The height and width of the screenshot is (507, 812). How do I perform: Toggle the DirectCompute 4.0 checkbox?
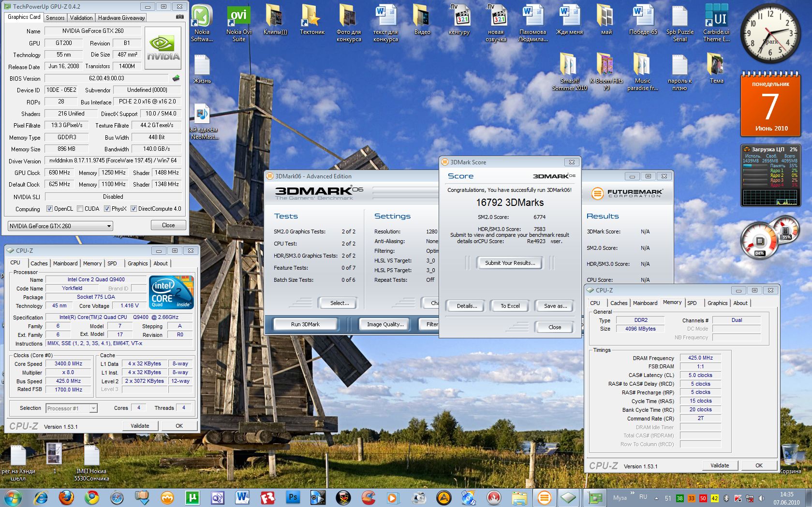point(133,209)
